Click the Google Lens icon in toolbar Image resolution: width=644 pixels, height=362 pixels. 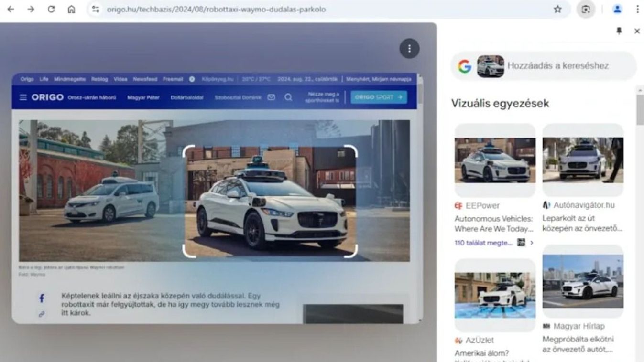(586, 9)
